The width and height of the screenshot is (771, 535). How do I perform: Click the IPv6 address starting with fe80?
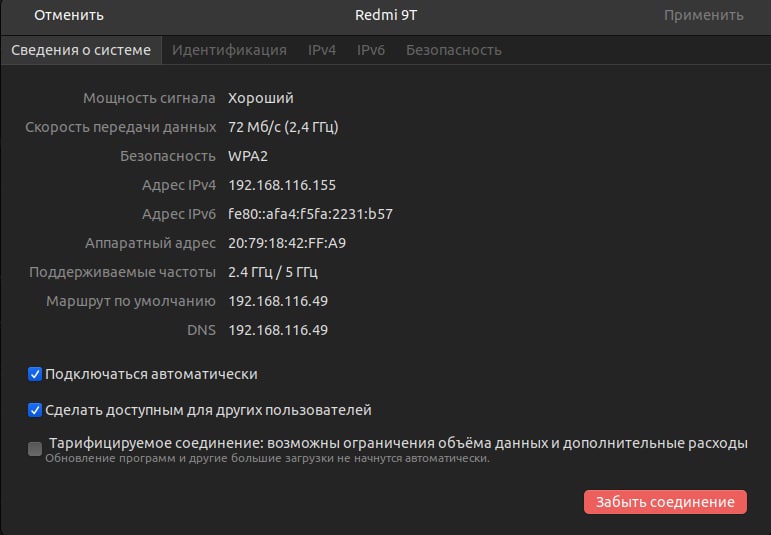click(310, 214)
